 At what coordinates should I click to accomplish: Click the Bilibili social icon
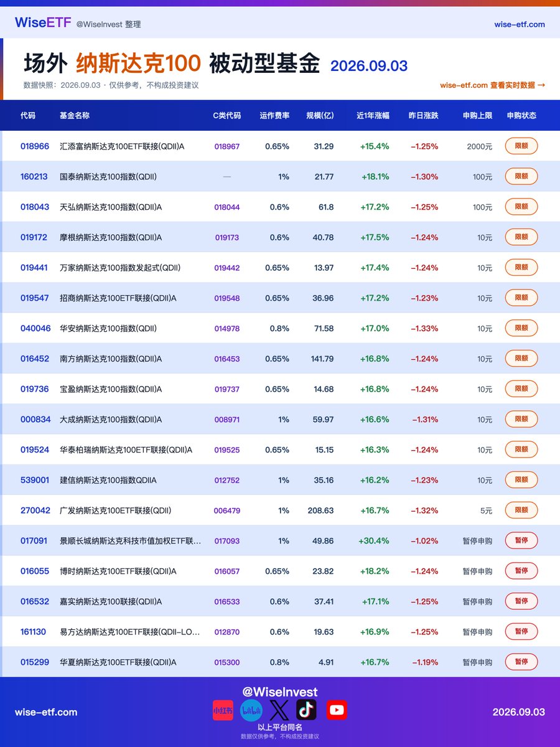(251, 710)
